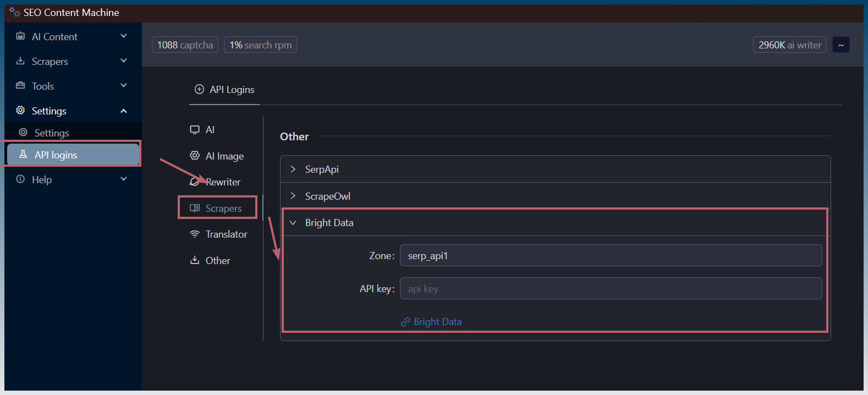Click the Other section heading
Image resolution: width=868 pixels, height=395 pixels.
point(294,136)
